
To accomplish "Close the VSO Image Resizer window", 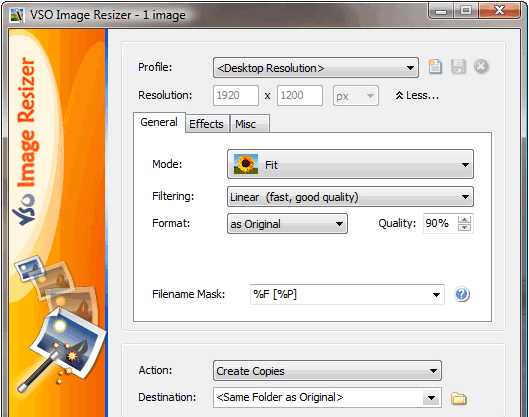I will click(x=499, y=11).
